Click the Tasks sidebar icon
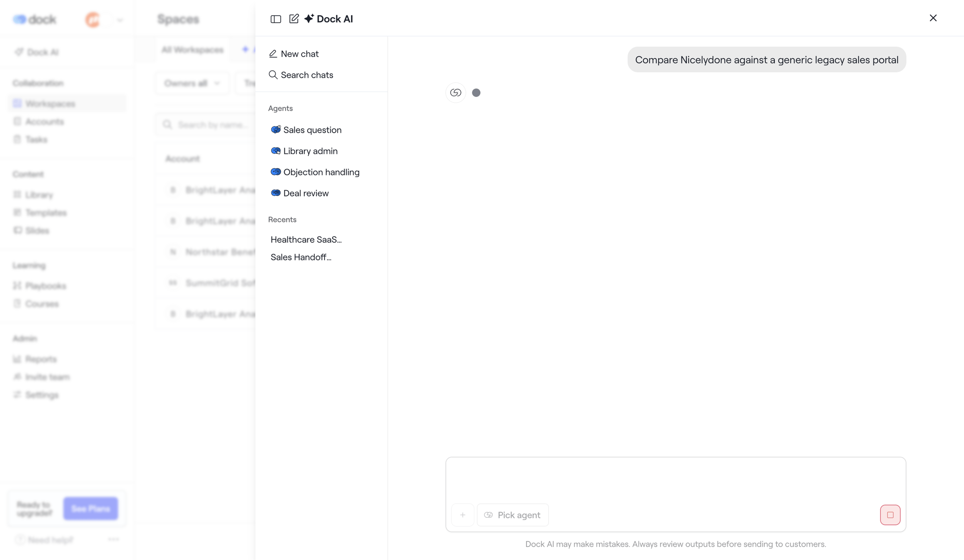 17,140
